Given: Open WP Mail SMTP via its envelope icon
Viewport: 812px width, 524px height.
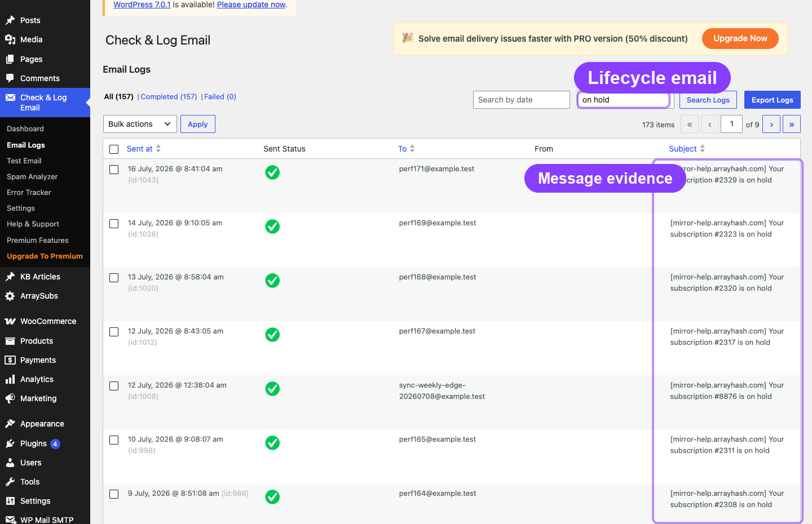Looking at the screenshot, I should 10,520.
